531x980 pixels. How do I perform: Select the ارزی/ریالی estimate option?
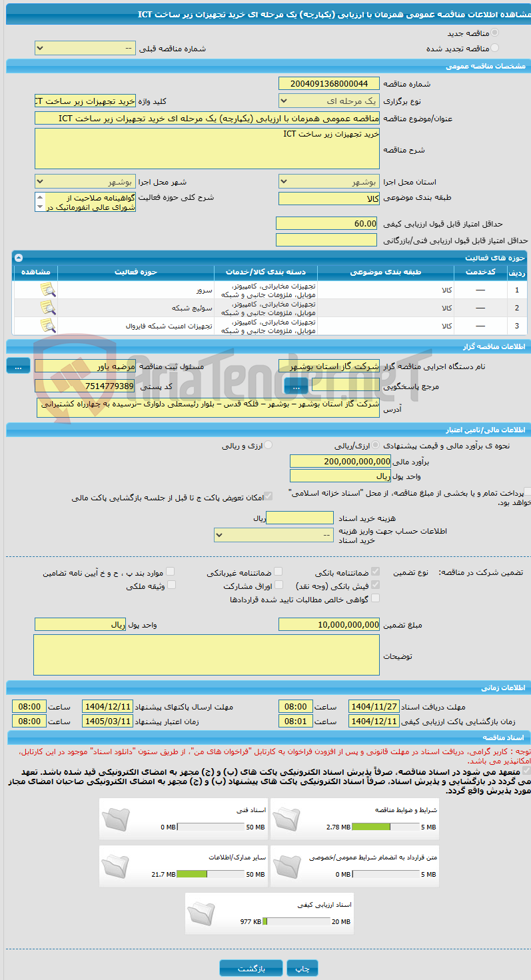(376, 445)
